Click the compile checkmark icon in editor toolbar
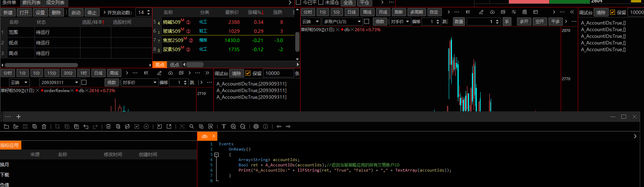Image resolution: width=644 pixels, height=187 pixels. pos(108,126)
